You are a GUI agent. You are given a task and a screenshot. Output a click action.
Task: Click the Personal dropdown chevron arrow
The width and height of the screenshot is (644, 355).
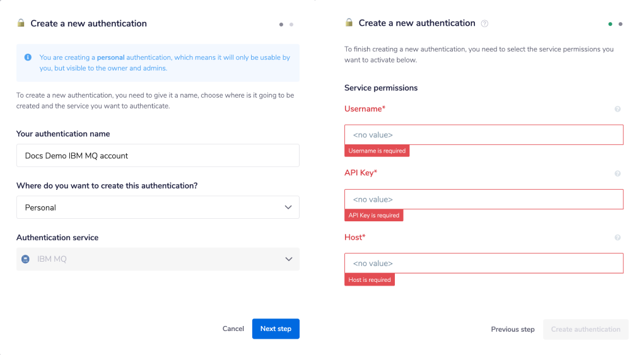288,207
